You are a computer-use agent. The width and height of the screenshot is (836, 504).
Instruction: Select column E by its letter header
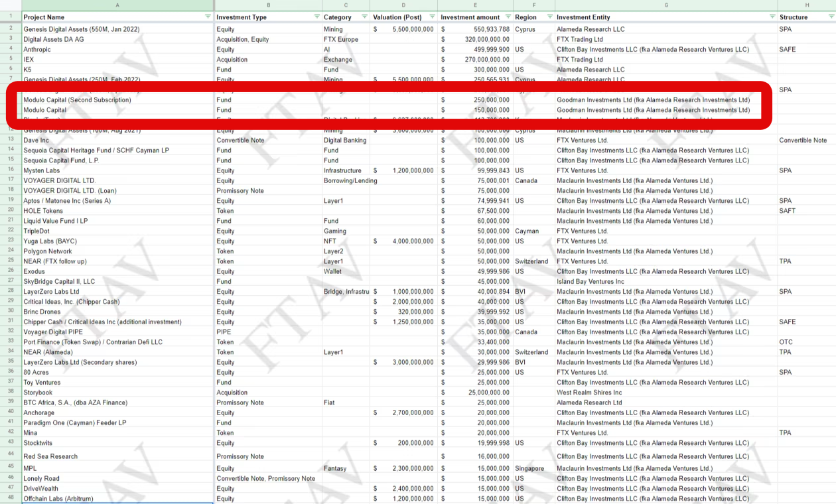(476, 5)
